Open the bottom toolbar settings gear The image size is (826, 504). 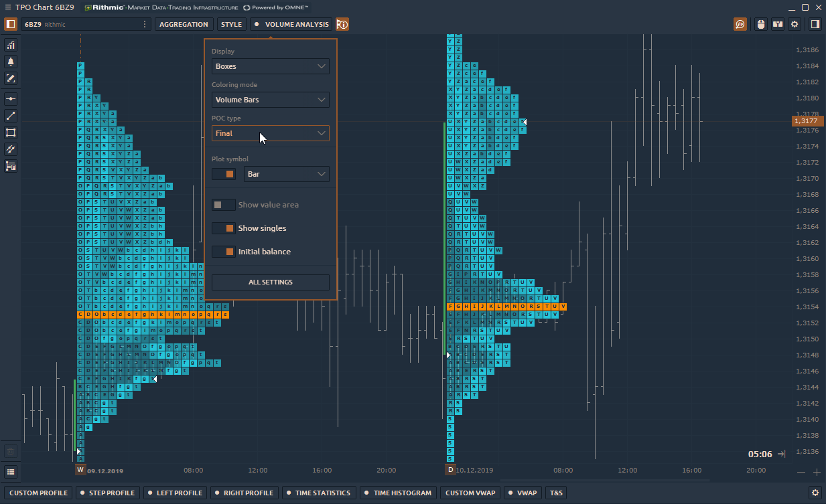point(815,493)
